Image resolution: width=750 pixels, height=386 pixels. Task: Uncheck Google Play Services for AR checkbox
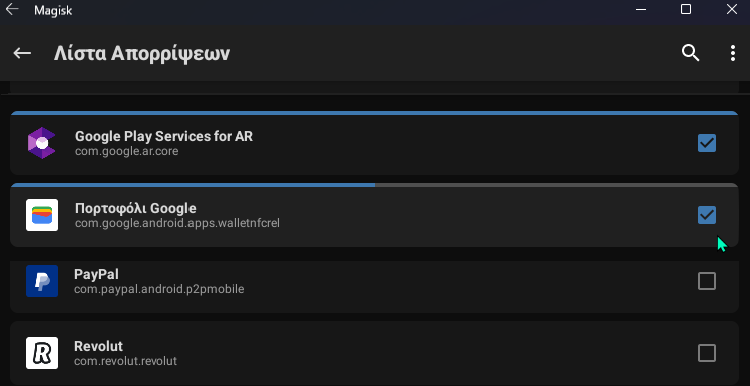tap(707, 143)
